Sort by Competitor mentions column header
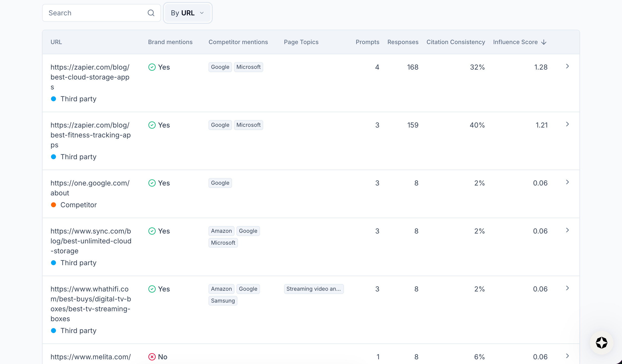The image size is (622, 364). click(238, 42)
